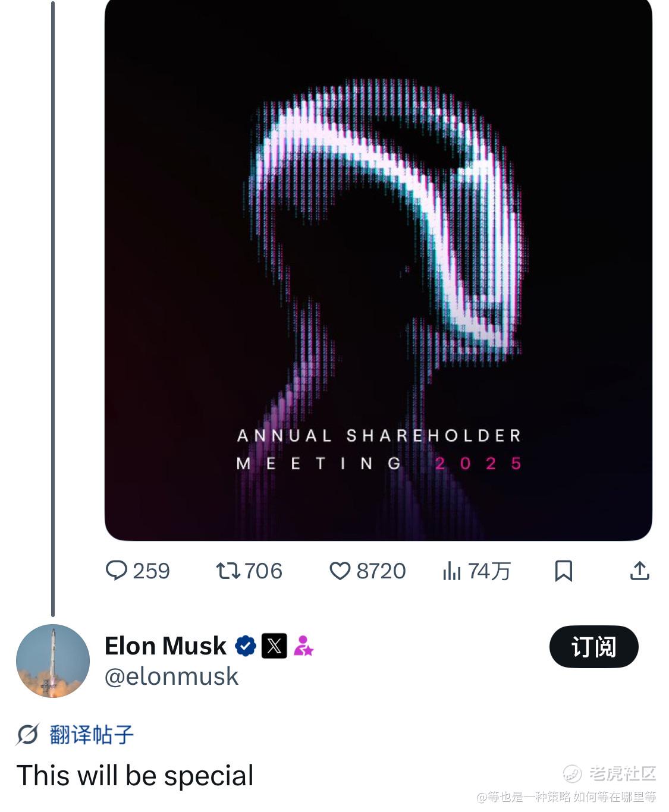Open Elon Musk's rocket profile avatar
The width and height of the screenshot is (669, 812).
[53, 660]
